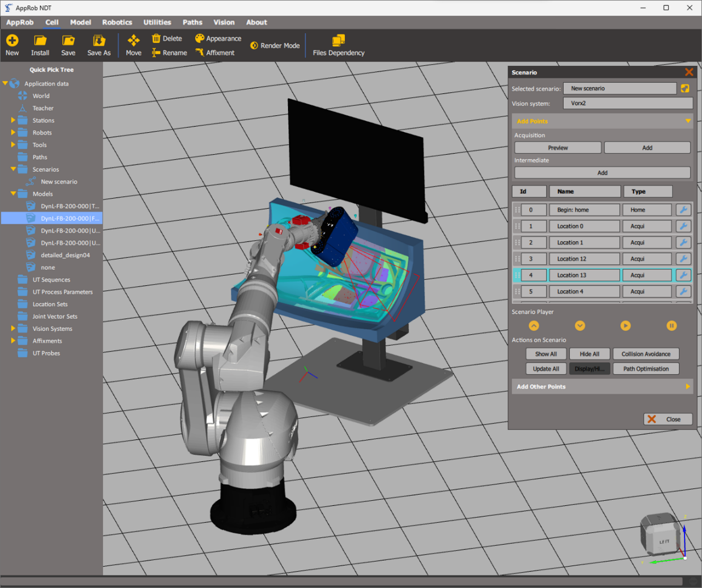702x588 pixels.
Task: Click the wrench icon for Location 13
Action: (x=683, y=275)
